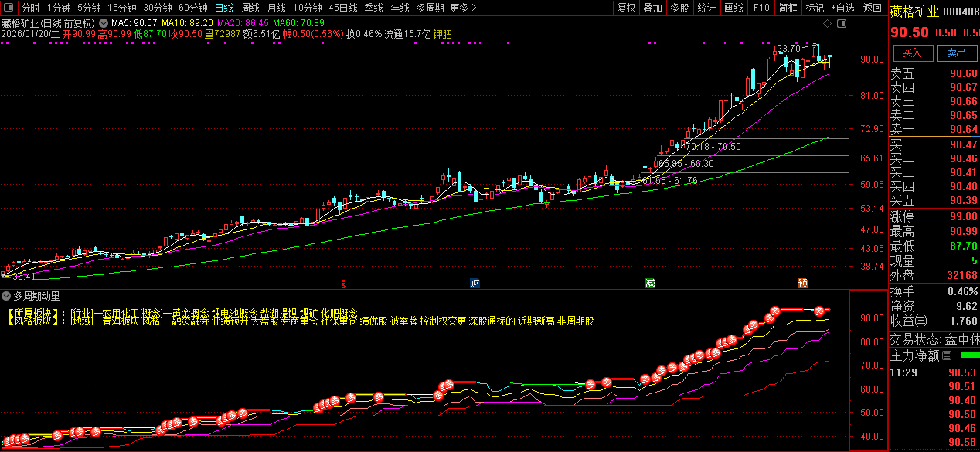Open the F10 company info
Screen dimensions: 980x452
point(761,8)
